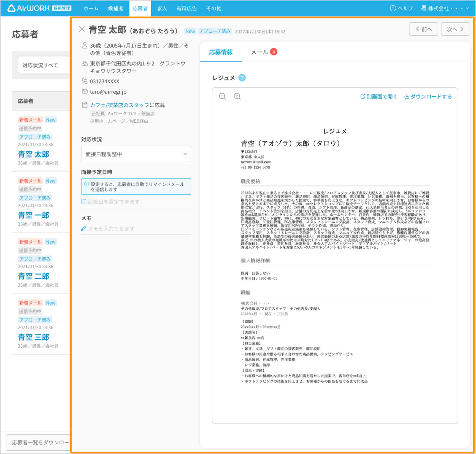The height and width of the screenshot is (454, 476).
Task: Open the Help question mark icon
Action: coord(393,8)
